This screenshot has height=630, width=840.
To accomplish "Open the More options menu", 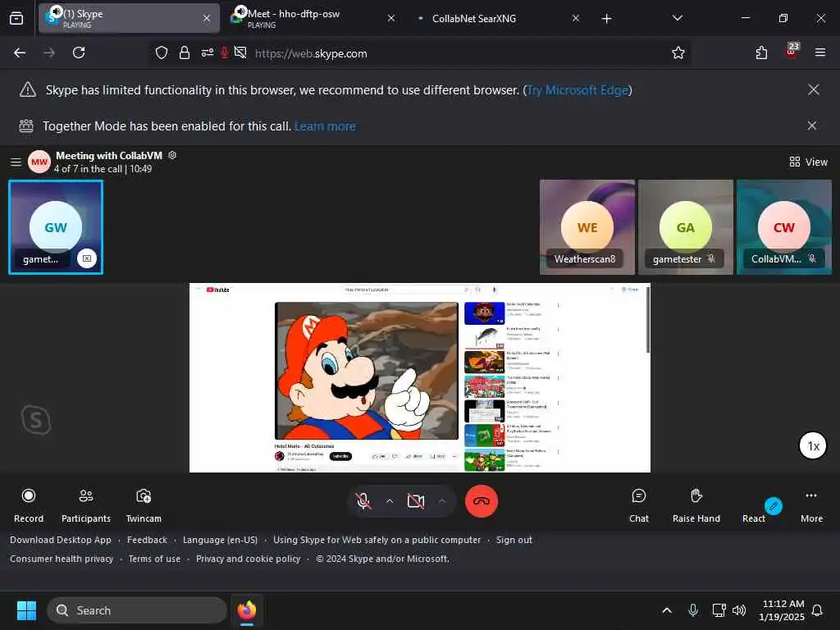I will coord(811,505).
